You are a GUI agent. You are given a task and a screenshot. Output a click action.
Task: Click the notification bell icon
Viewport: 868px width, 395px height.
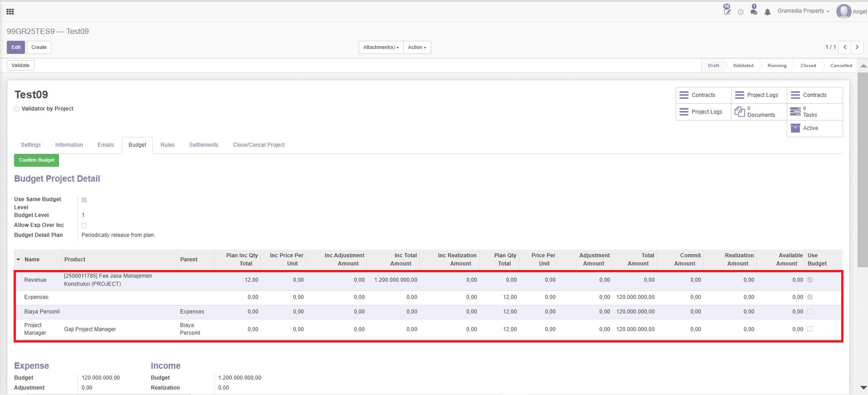(767, 12)
